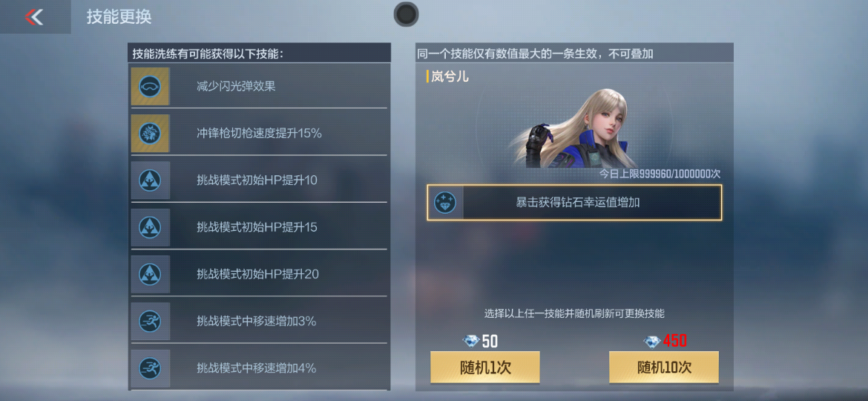Select the 暴击获得钻石幸运值增加 skill slot
This screenshot has height=401, width=868.
[574, 203]
